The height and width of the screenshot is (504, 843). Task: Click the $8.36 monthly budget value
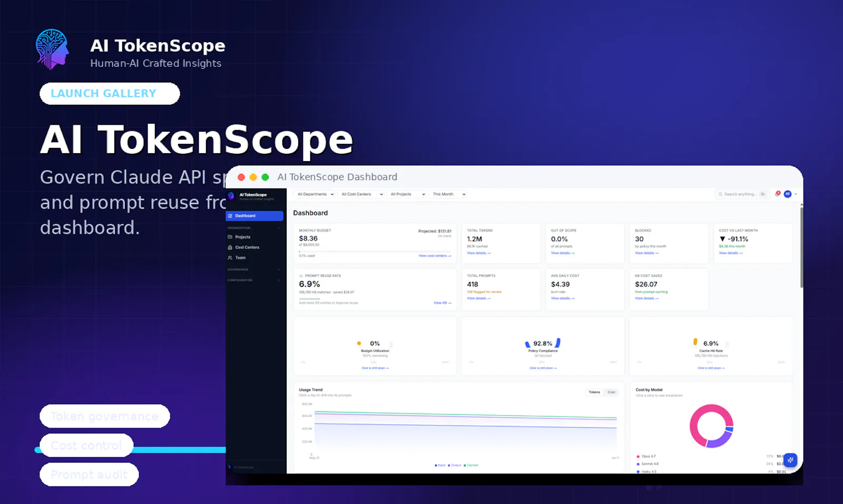[308, 239]
